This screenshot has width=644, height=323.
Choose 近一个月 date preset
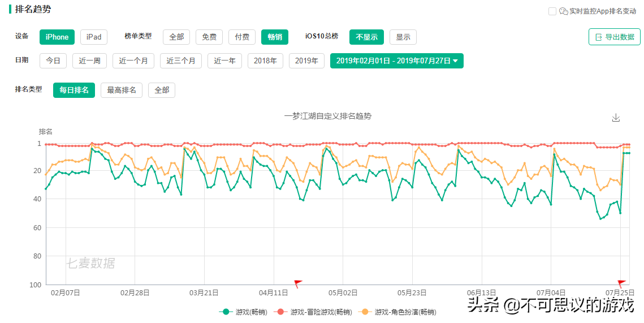[133, 61]
